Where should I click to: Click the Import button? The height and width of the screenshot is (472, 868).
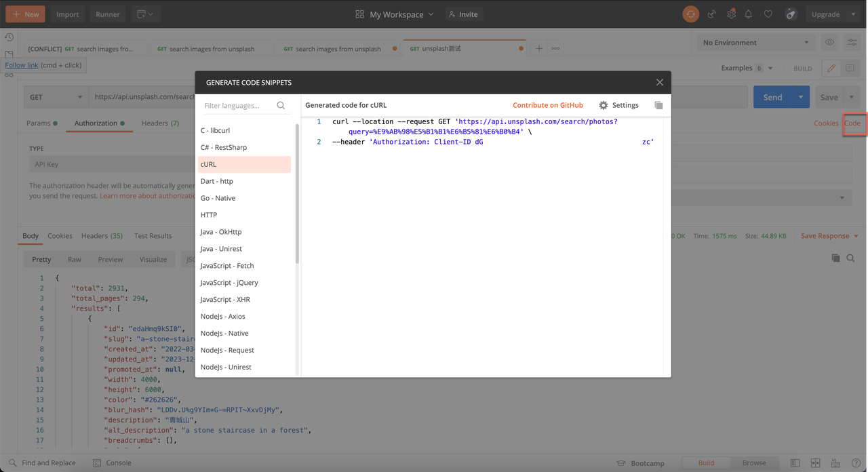click(x=67, y=14)
